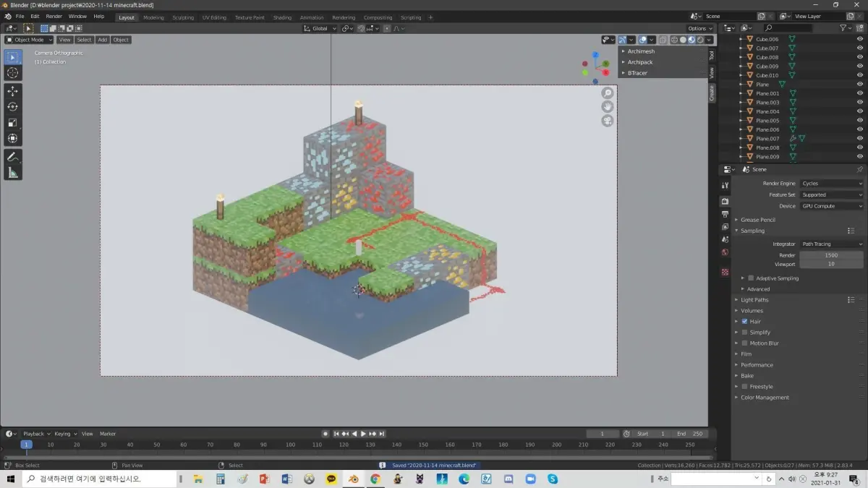
Task: Open the Render Engine dropdown
Action: coord(831,183)
